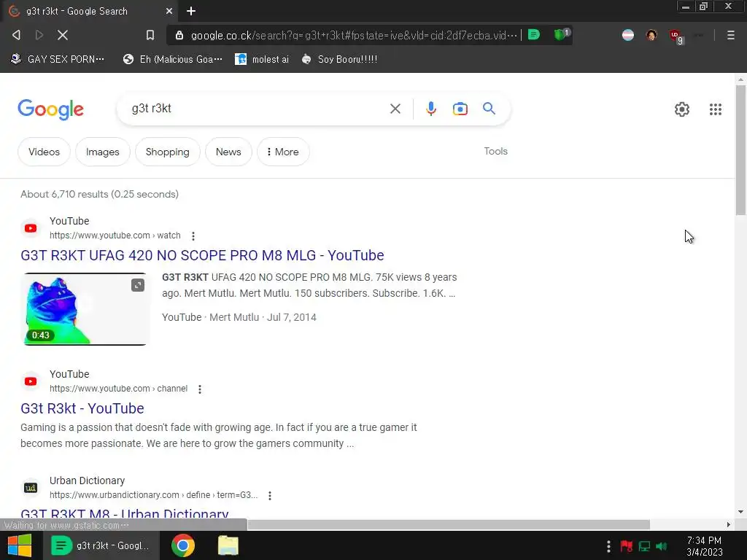Screen dimensions: 747x560
Task: Click YouTube favicon of the first result
Action: click(x=31, y=228)
